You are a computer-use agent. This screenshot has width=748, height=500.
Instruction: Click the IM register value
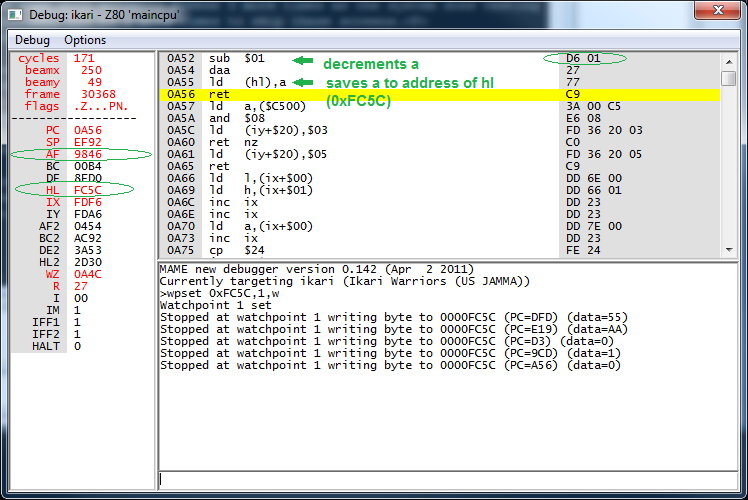click(77, 310)
